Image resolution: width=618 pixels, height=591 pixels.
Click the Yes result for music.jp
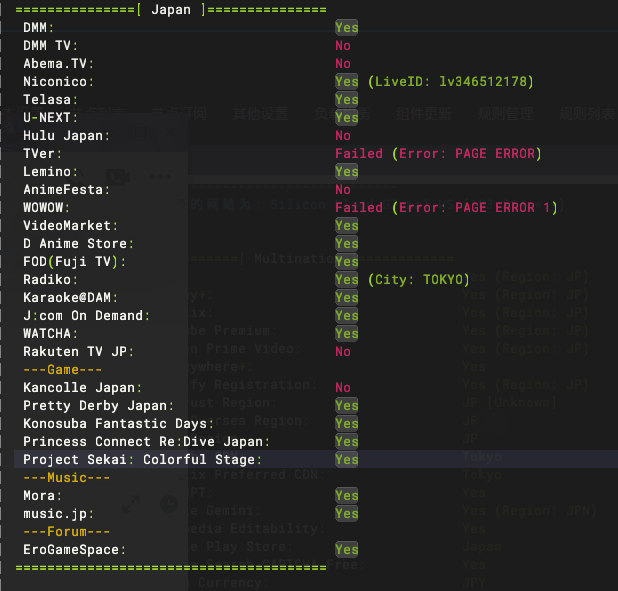tap(346, 513)
